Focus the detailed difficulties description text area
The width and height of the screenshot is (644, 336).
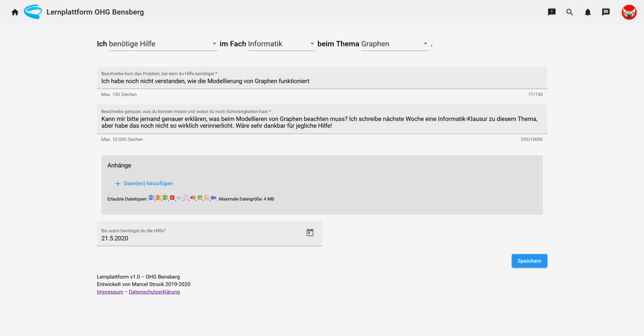pos(322,122)
